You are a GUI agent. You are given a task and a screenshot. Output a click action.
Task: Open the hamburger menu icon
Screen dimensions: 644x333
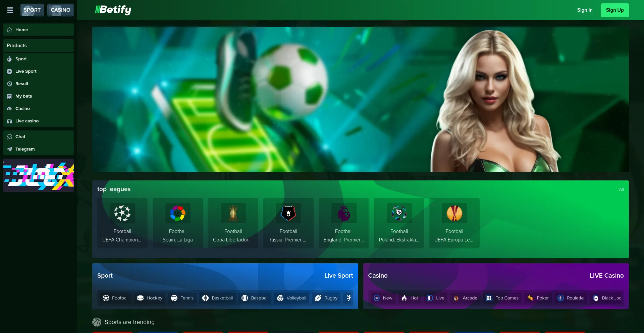(x=10, y=10)
